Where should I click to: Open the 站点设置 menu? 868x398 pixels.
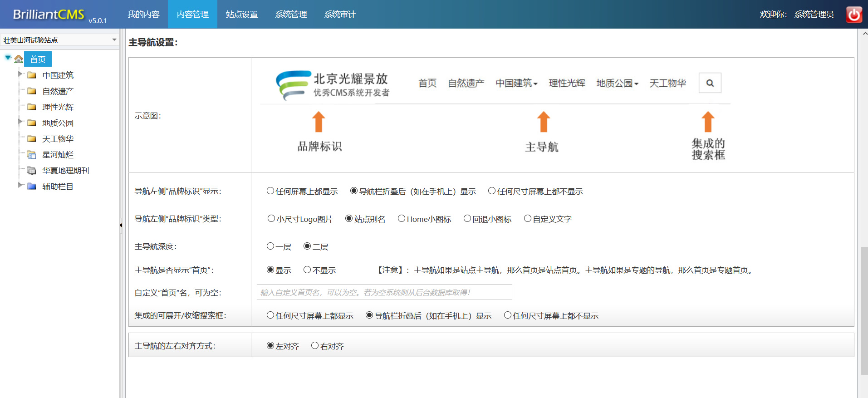[x=242, y=15]
